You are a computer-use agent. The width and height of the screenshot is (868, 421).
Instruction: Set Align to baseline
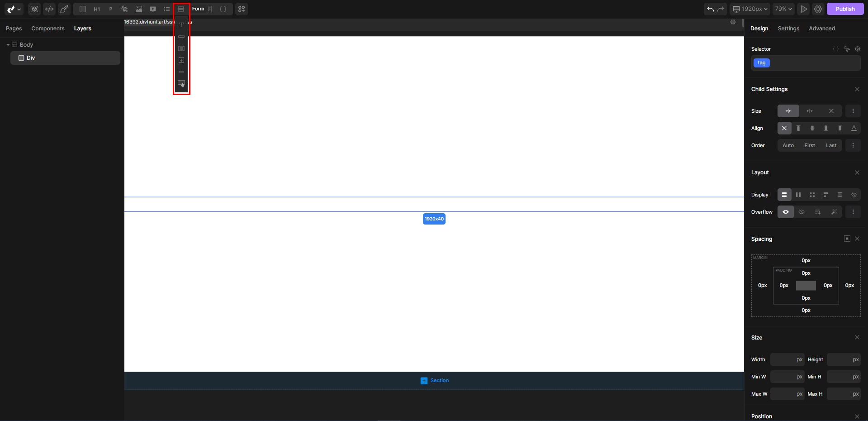(x=854, y=128)
